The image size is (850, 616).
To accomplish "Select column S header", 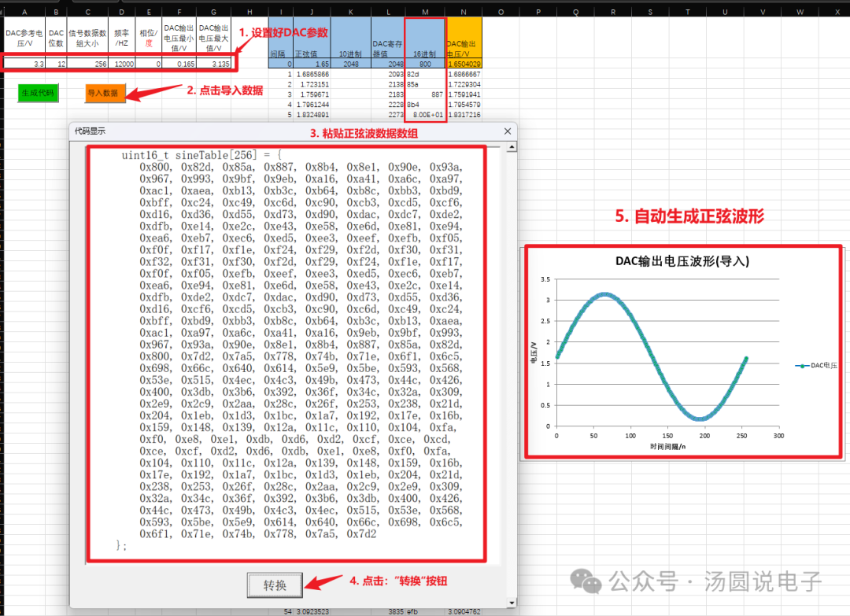I will [x=650, y=12].
